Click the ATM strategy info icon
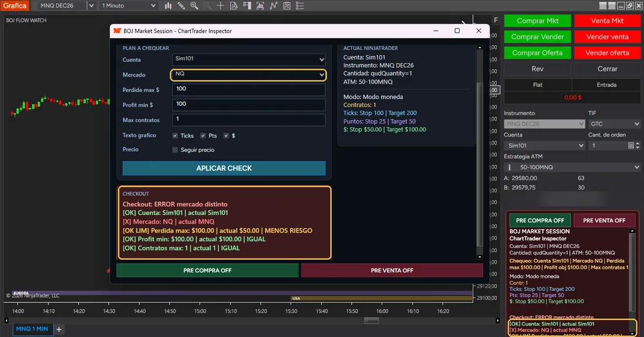 click(510, 167)
